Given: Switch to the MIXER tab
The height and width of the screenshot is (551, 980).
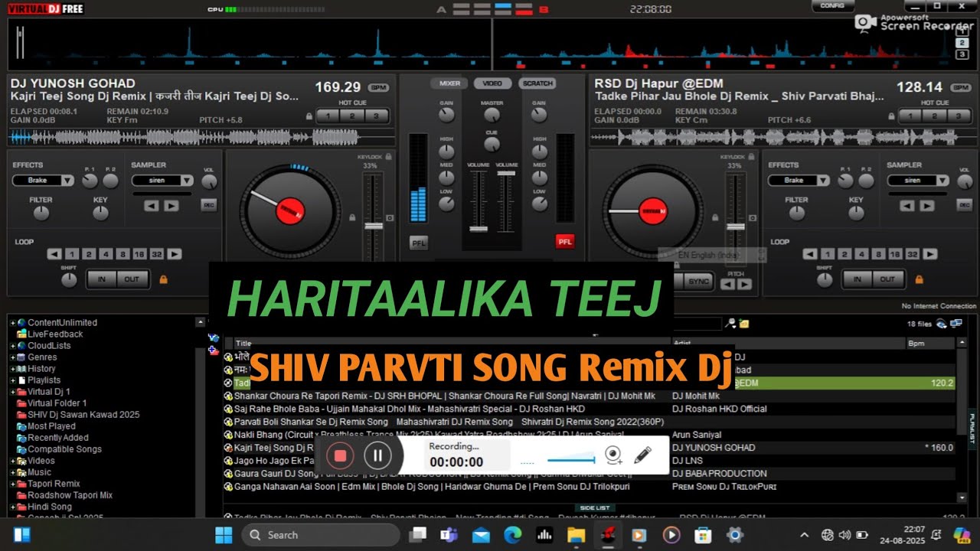Looking at the screenshot, I should [449, 83].
